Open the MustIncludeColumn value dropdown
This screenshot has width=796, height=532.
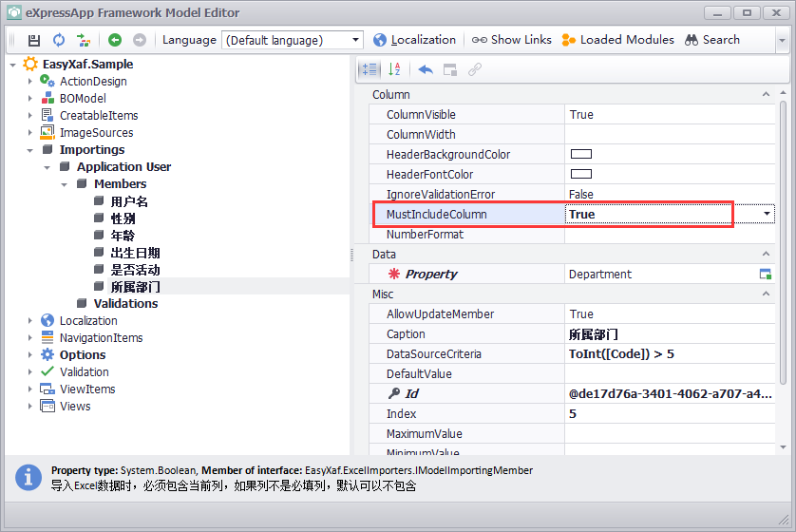767,215
